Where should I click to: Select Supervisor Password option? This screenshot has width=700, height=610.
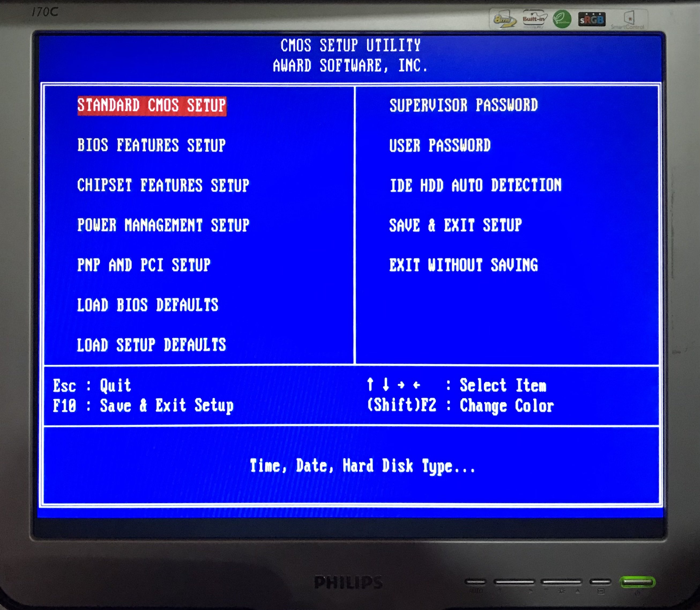(464, 105)
